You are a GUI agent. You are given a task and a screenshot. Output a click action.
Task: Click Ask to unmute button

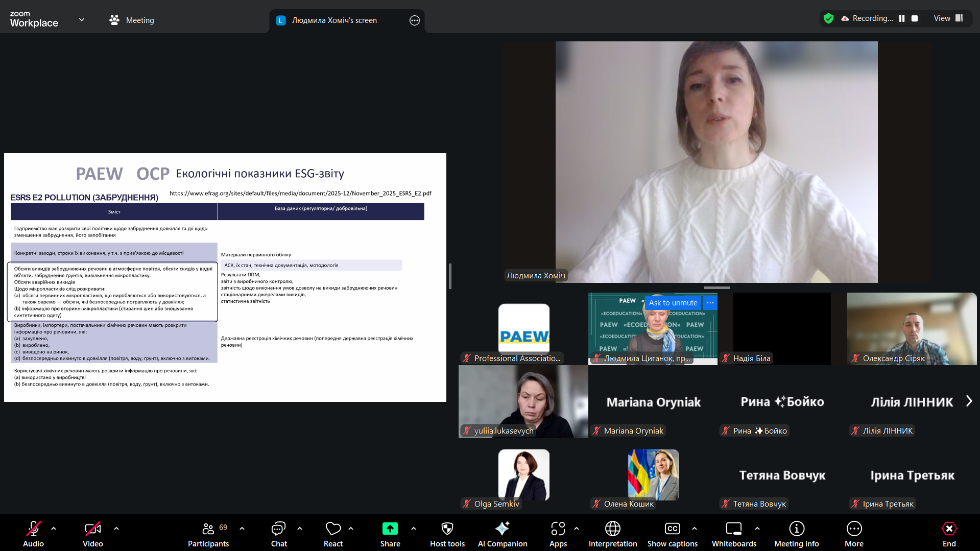coord(673,303)
